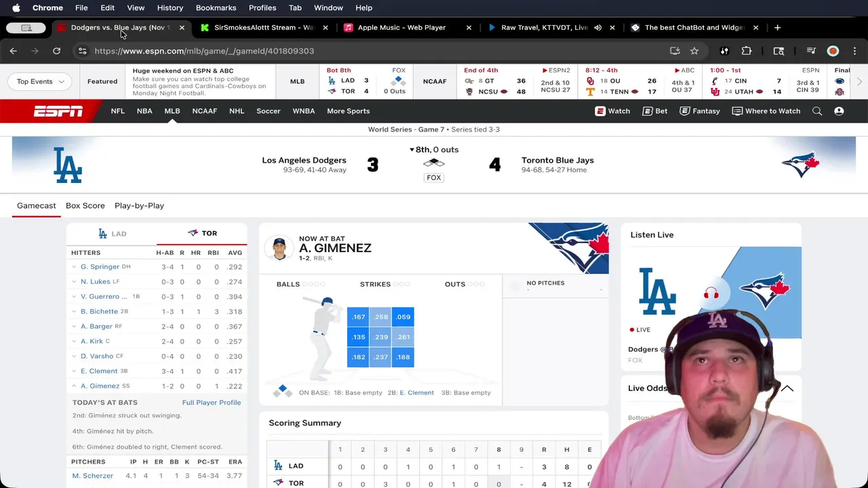Viewport: 868px width, 488px height.
Task: Mute the Raw Travel tab audio icon
Action: 597,28
